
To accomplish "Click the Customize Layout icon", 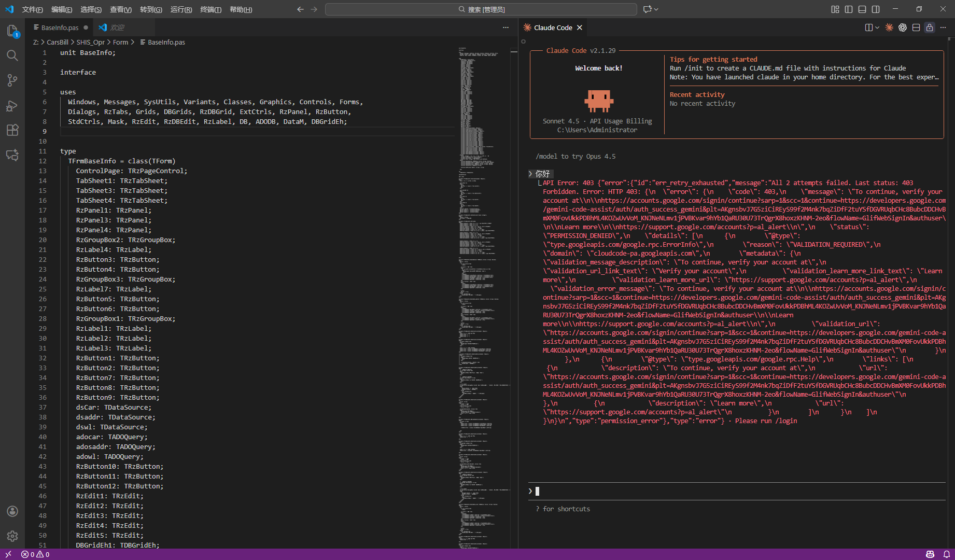I will (x=835, y=9).
